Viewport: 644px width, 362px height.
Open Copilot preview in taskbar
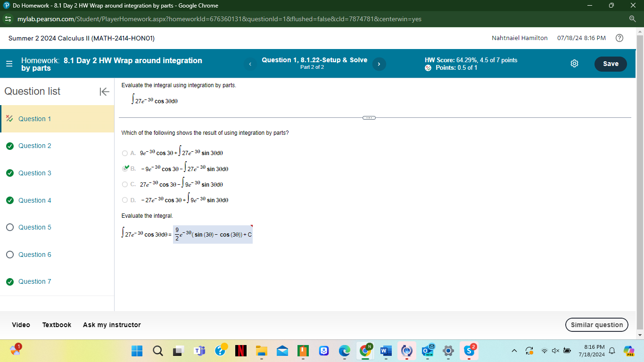[628, 351]
